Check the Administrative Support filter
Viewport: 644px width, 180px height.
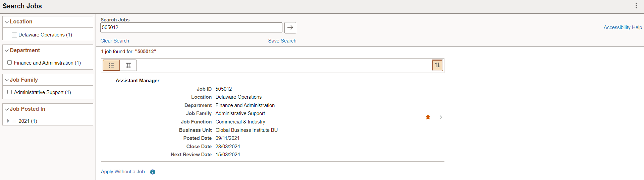(10, 92)
